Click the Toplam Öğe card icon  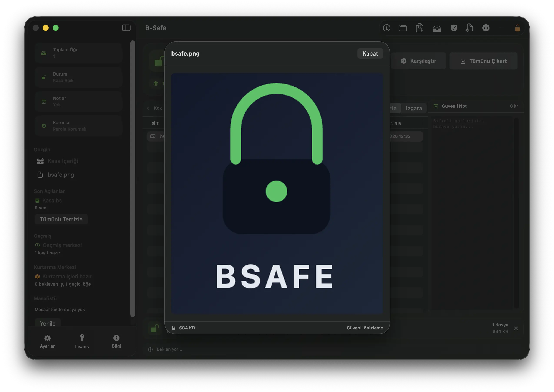pyautogui.click(x=44, y=53)
